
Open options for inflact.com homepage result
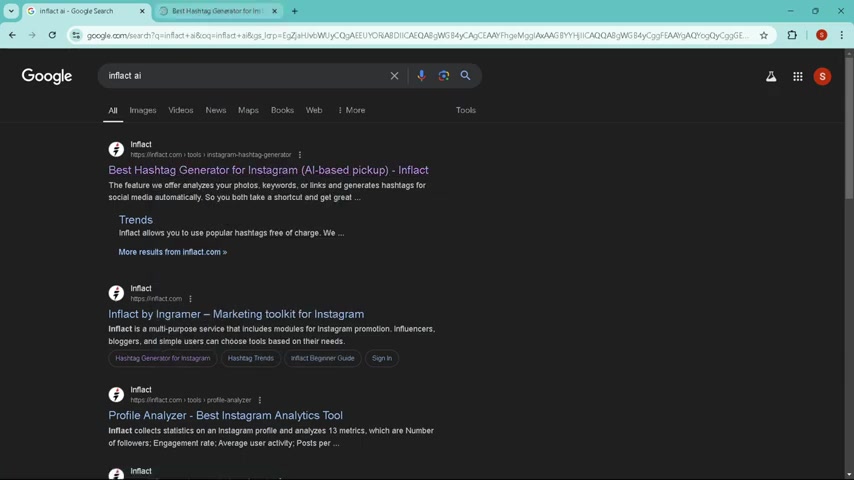(x=190, y=299)
